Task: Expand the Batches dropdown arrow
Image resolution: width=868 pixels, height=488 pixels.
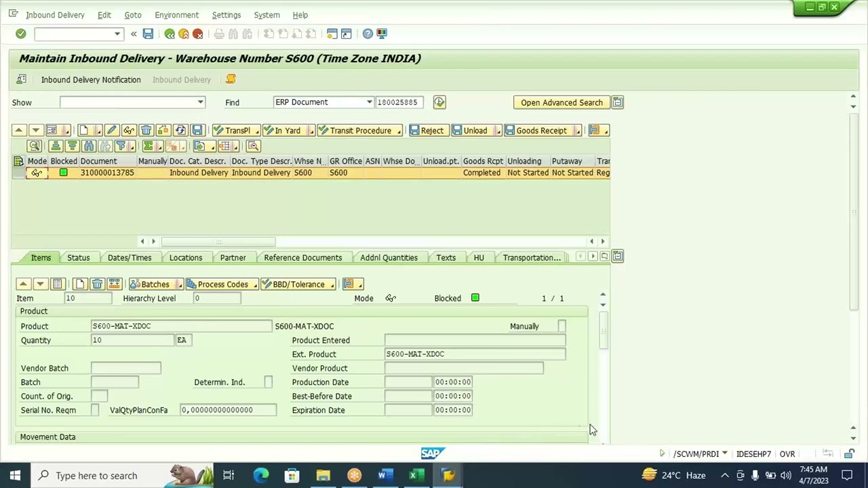Action: tap(180, 285)
